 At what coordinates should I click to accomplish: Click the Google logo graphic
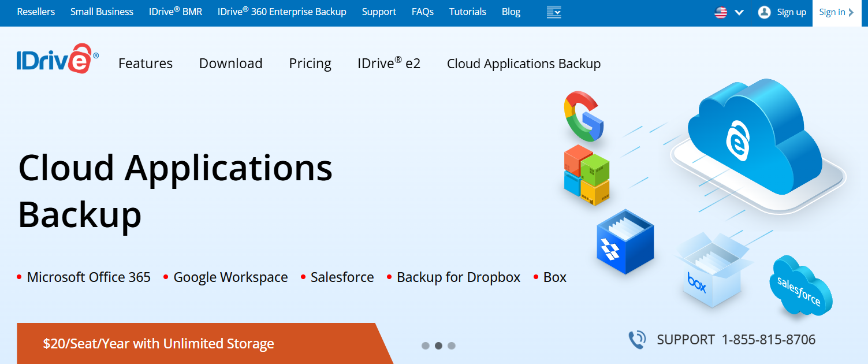pos(584,116)
